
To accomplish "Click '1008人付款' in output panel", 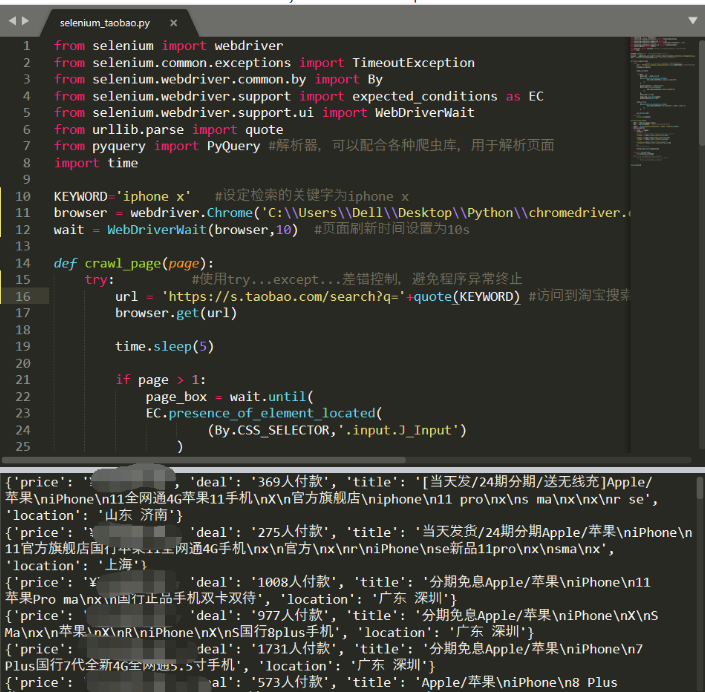I will pos(294,582).
